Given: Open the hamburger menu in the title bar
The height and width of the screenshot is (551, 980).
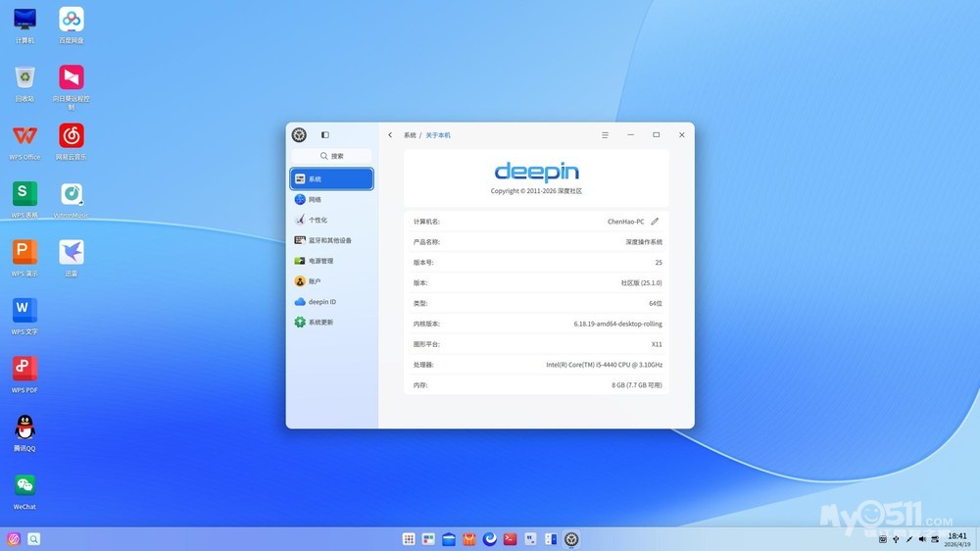Looking at the screenshot, I should click(x=605, y=135).
